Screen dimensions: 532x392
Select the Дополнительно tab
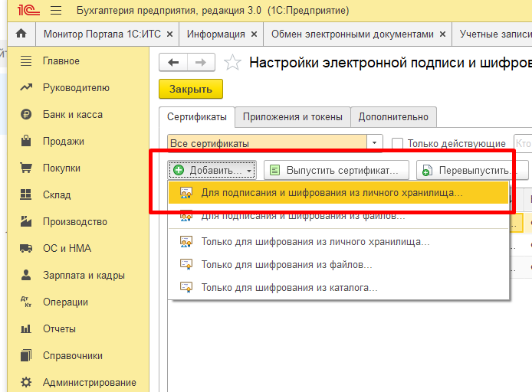(393, 117)
